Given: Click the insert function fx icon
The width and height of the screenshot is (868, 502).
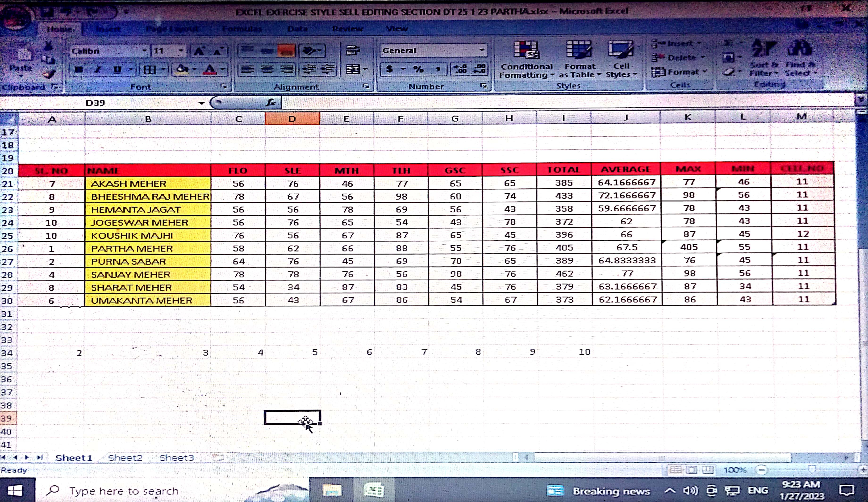Looking at the screenshot, I should point(271,102).
